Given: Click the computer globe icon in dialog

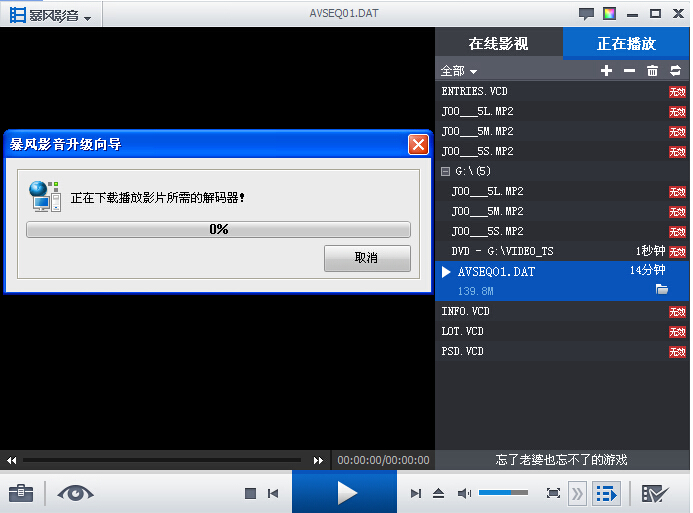Looking at the screenshot, I should (45, 196).
